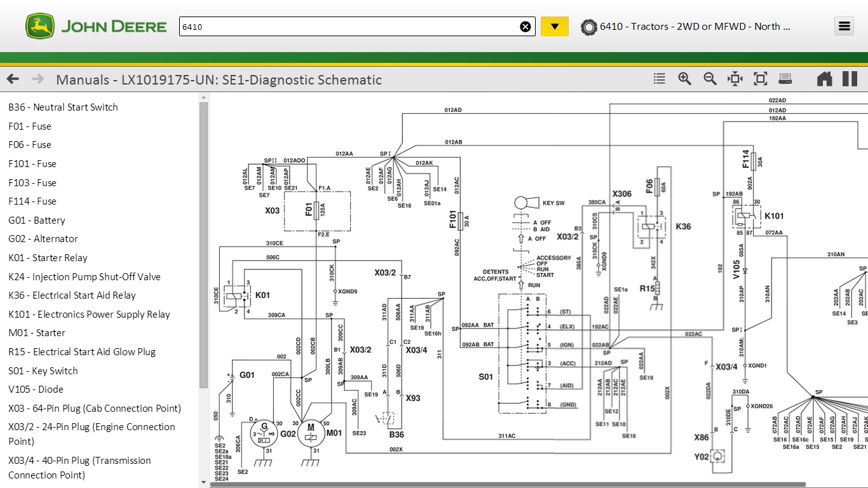868x488 pixels.
Task: Click the schematic horizontal scrollbar
Action: [x=508, y=485]
